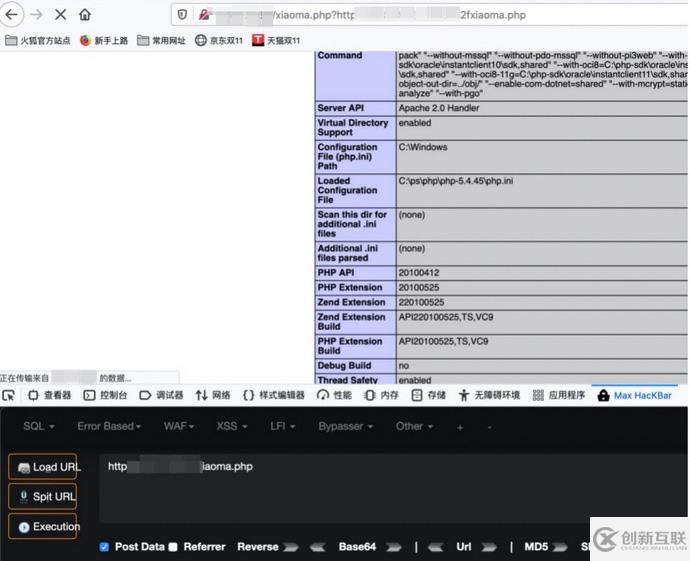
Task: Click the 'PHP Extension' value 20100525
Action: pyautogui.click(x=418, y=288)
